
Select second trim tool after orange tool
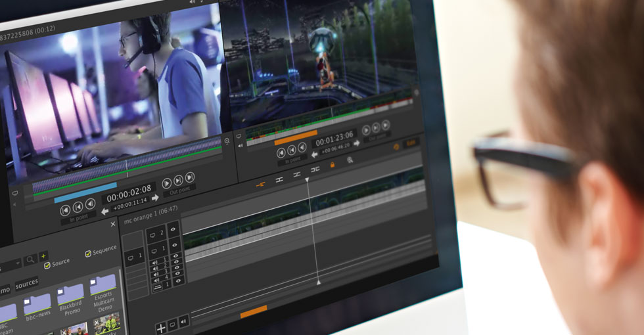pyautogui.click(x=279, y=179)
